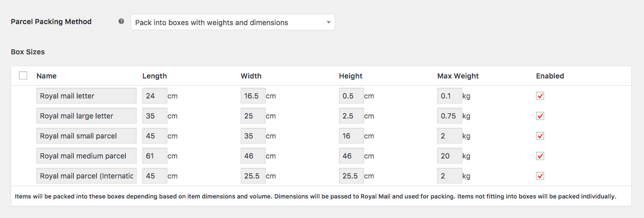Click the max weight field showing 20
This screenshot has width=644, height=218.
[449, 156]
